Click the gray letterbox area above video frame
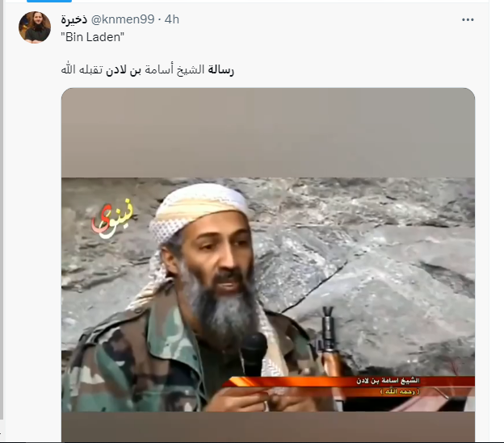The height and width of the screenshot is (443, 504). pyautogui.click(x=268, y=132)
